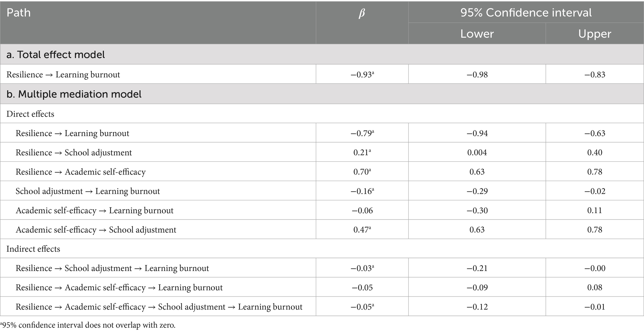Click the Direct effects subheading
This screenshot has width=644, height=332.
coord(30,114)
